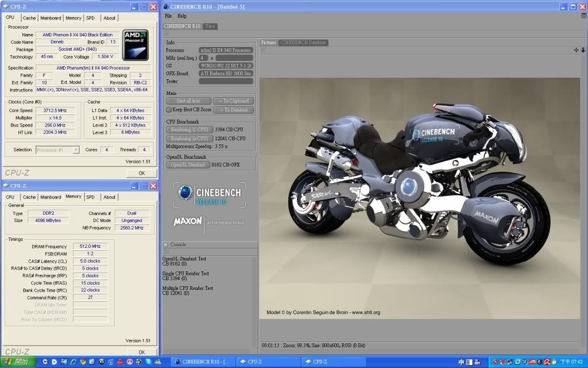Open the Help menu in CINEBENCH
Screen dimensions: 588x368
[x=181, y=16]
